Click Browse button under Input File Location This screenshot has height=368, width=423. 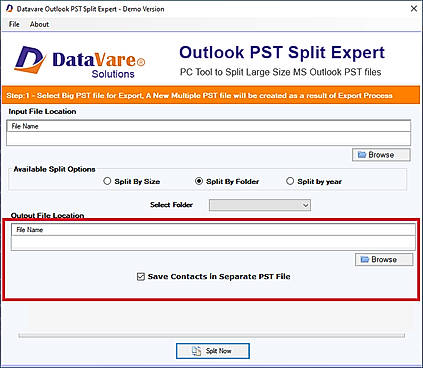click(381, 155)
